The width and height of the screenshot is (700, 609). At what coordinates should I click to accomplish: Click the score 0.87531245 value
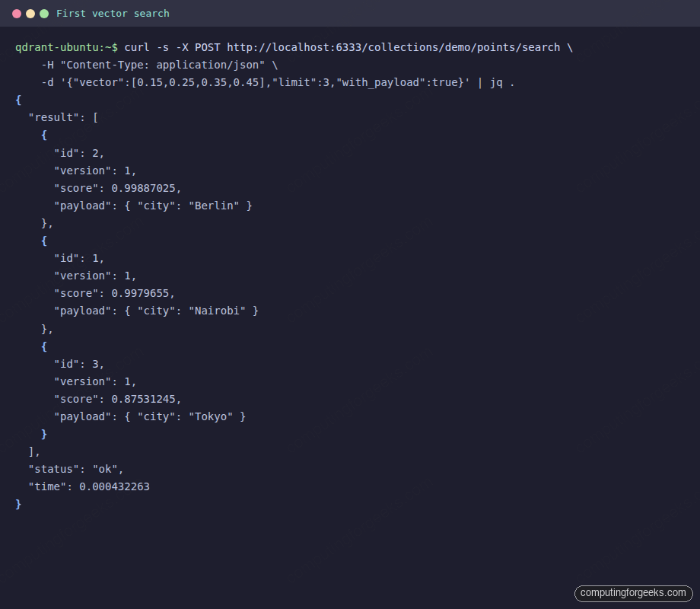click(143, 399)
